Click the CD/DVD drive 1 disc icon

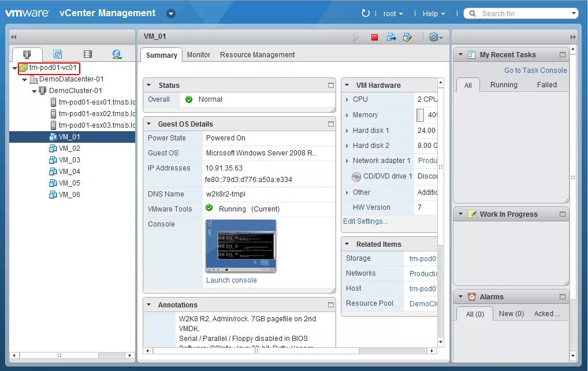click(x=356, y=177)
